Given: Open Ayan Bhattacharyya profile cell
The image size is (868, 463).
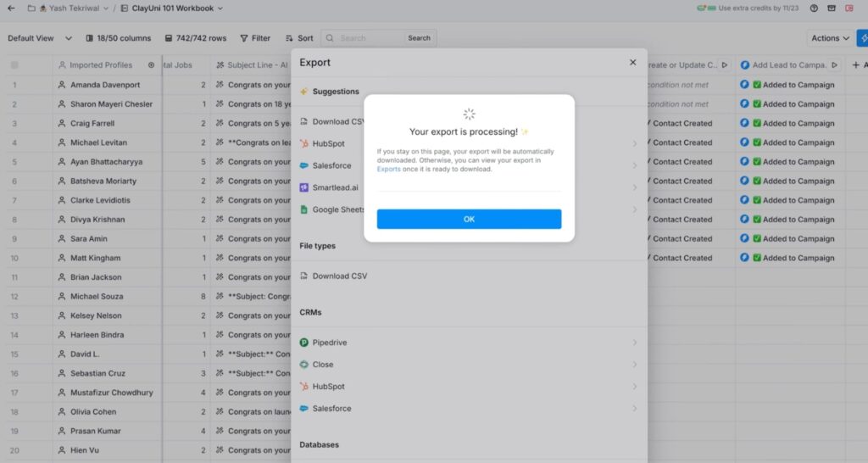Looking at the screenshot, I should [x=108, y=162].
